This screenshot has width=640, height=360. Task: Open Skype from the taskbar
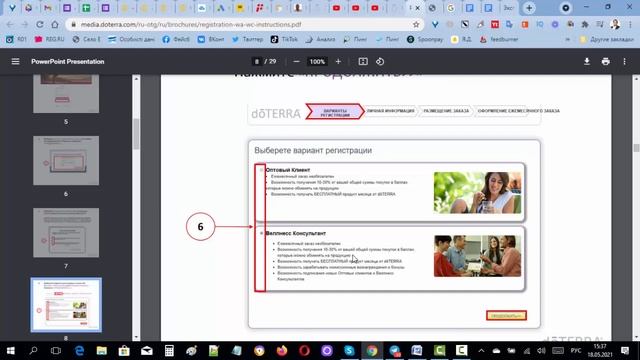coord(349,351)
